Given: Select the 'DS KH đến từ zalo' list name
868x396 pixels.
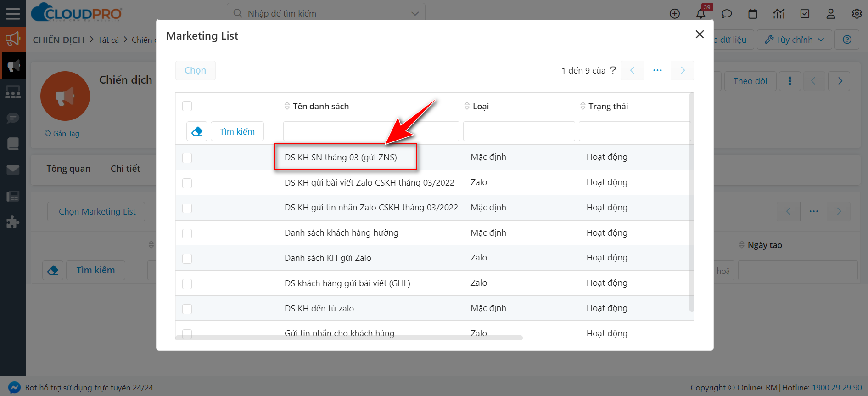Looking at the screenshot, I should (319, 309).
